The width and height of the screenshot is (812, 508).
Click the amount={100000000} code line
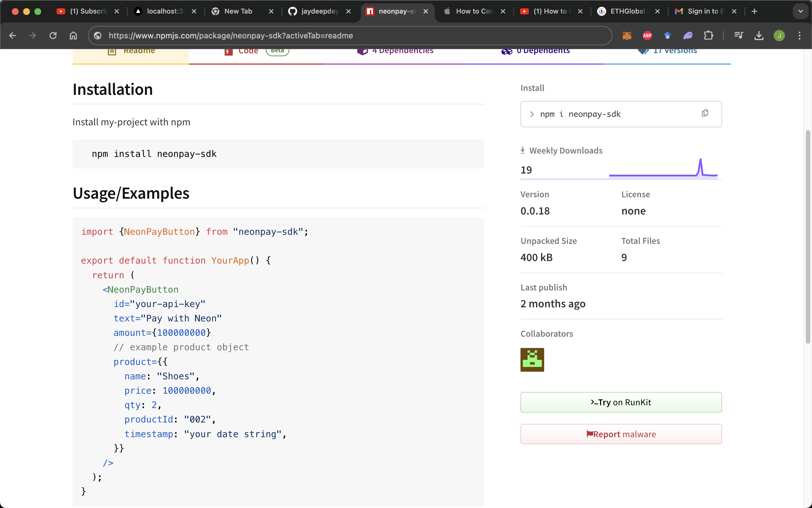click(x=162, y=333)
